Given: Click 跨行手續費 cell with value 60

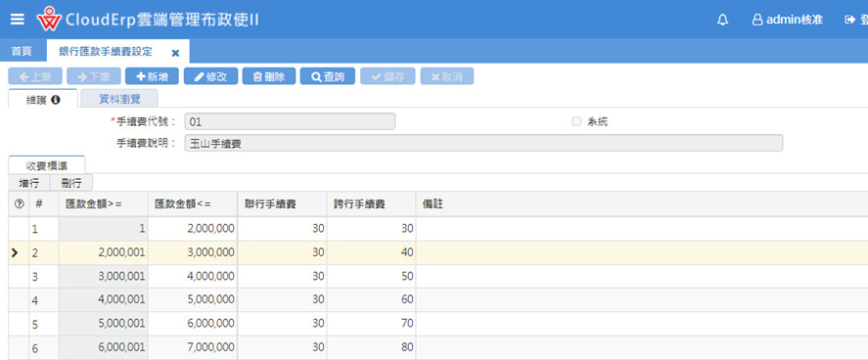Looking at the screenshot, I should tap(372, 299).
